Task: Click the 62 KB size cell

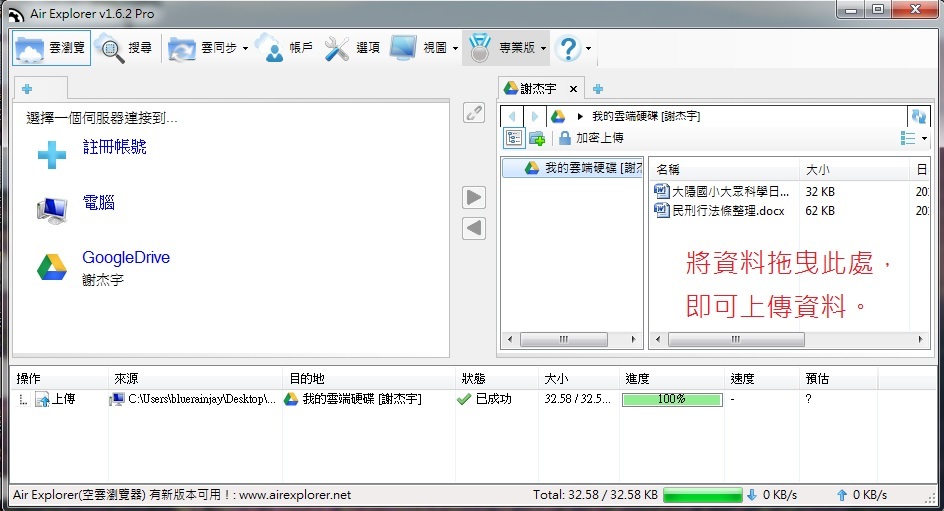Action: (820, 211)
